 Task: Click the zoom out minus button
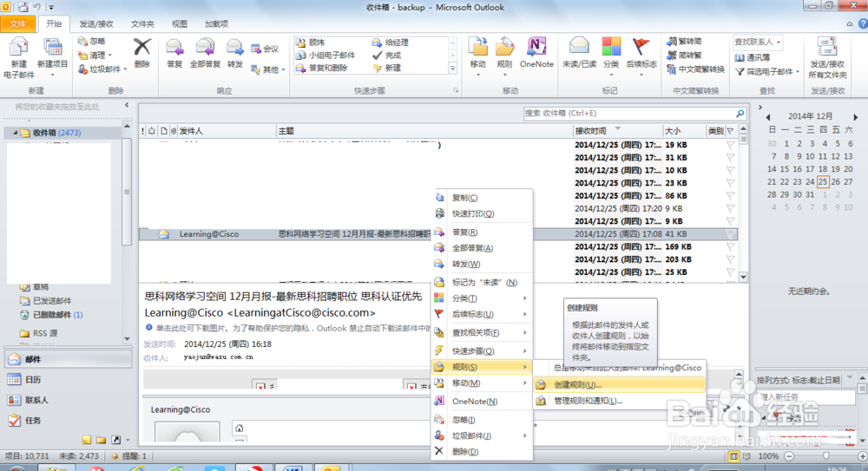pyautogui.click(x=789, y=456)
